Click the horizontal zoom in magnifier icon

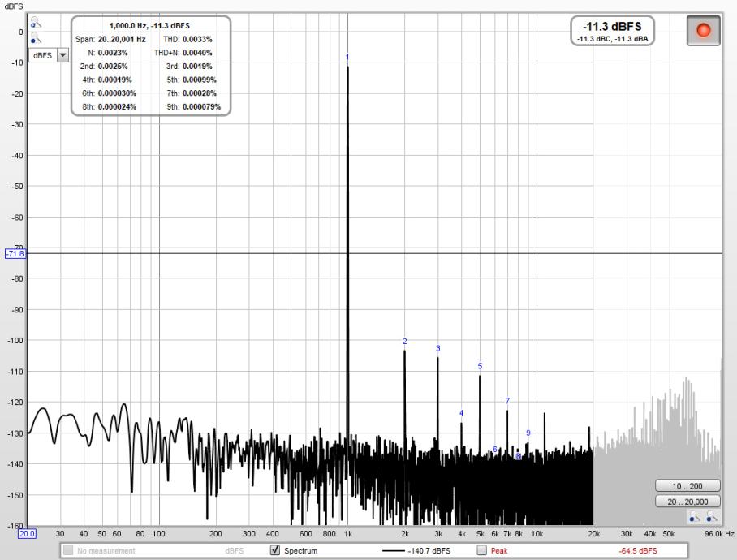[x=710, y=517]
